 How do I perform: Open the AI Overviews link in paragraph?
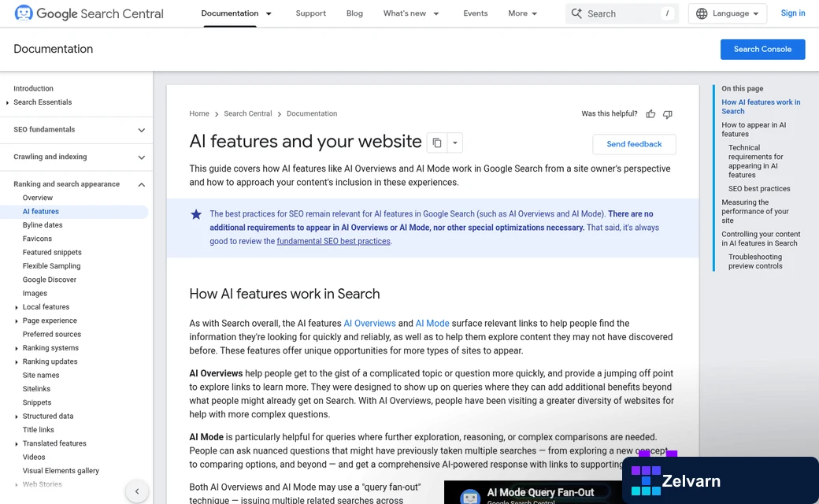click(370, 324)
